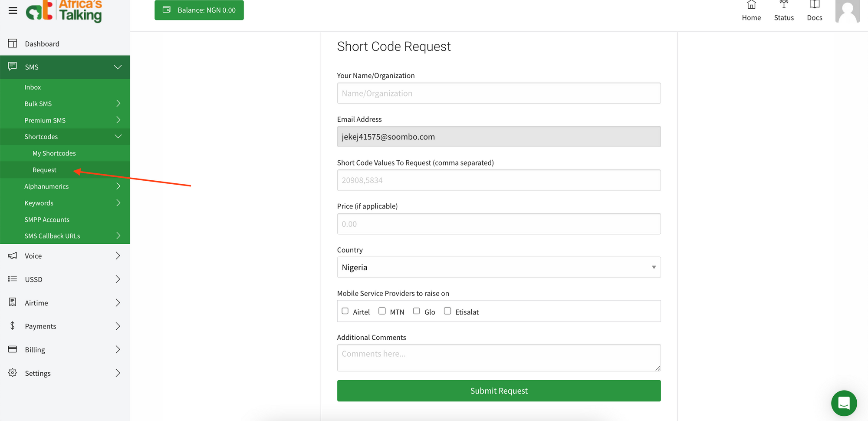Image resolution: width=868 pixels, height=421 pixels.
Task: Click the Dashboard sidebar icon
Action: pyautogui.click(x=12, y=43)
